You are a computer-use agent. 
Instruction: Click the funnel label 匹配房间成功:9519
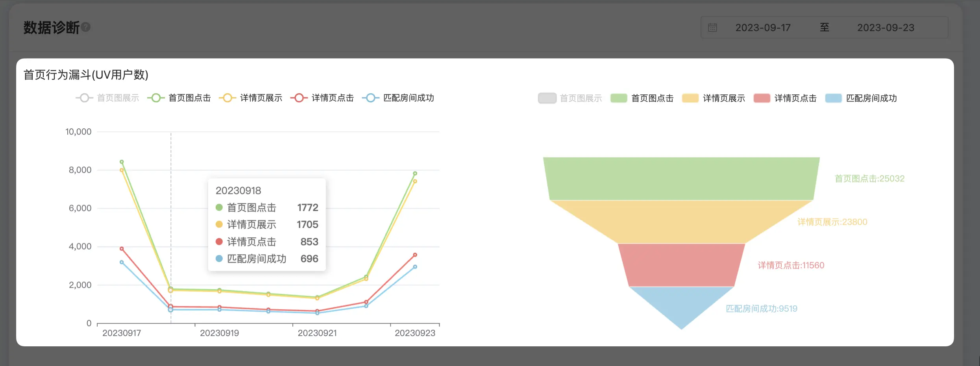tap(762, 309)
